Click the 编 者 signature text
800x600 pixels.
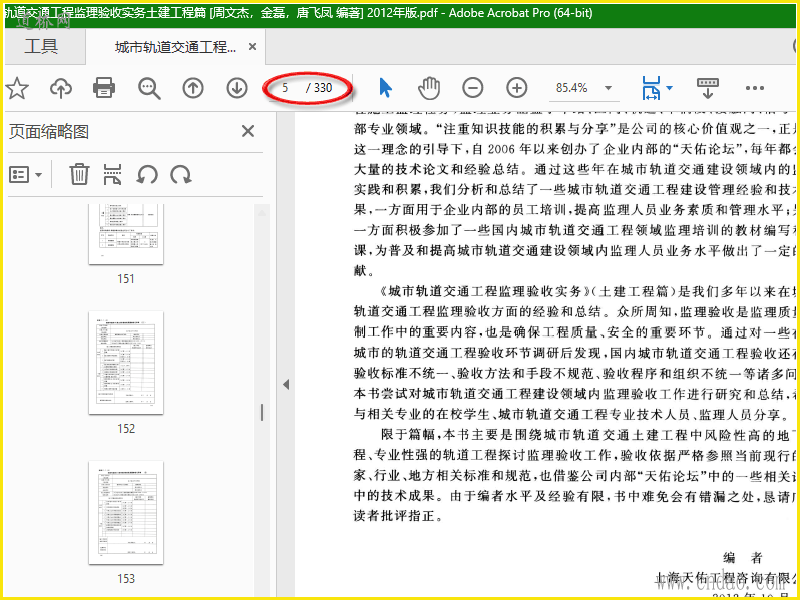[743, 557]
